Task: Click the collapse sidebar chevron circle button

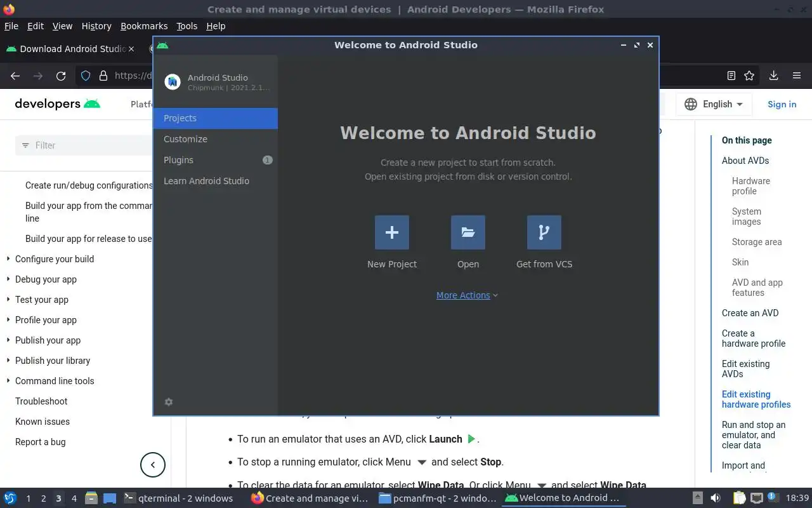Action: (153, 465)
